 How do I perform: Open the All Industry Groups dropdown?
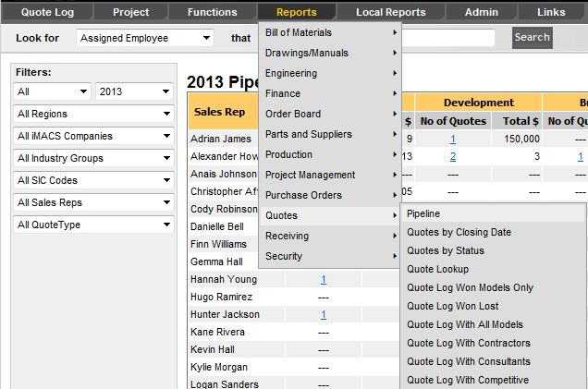93,158
